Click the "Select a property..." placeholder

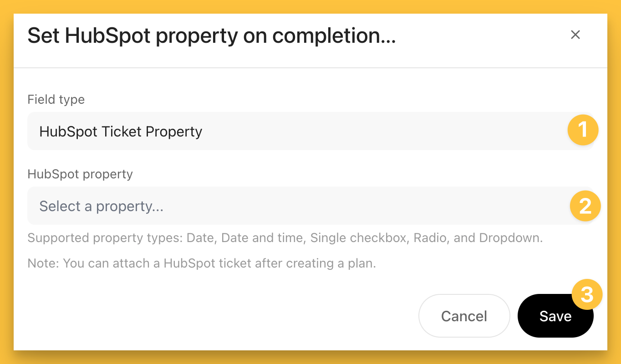101,207
